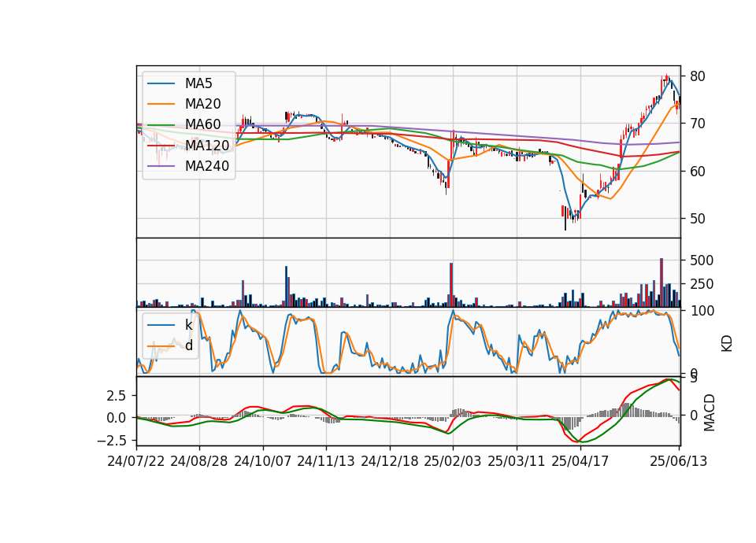Click the 25/04/17 date axis label
This screenshot has height=543, width=756.
[580, 461]
